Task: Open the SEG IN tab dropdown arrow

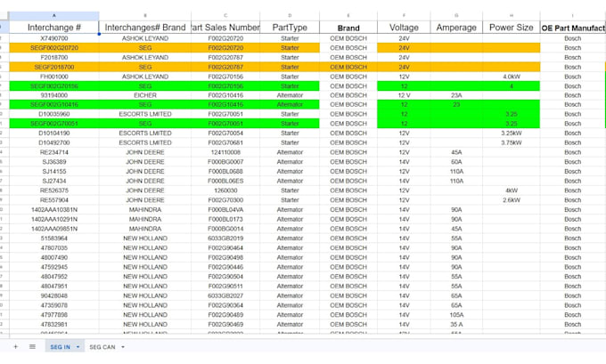Action: click(x=78, y=346)
